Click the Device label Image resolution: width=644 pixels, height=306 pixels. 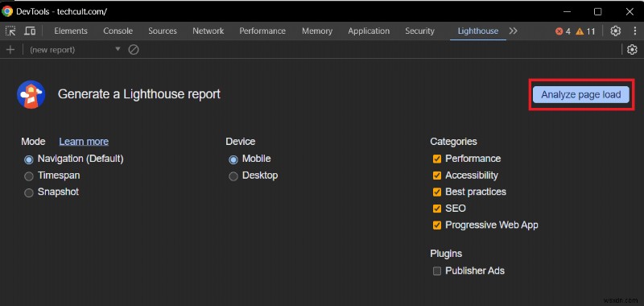240,141
